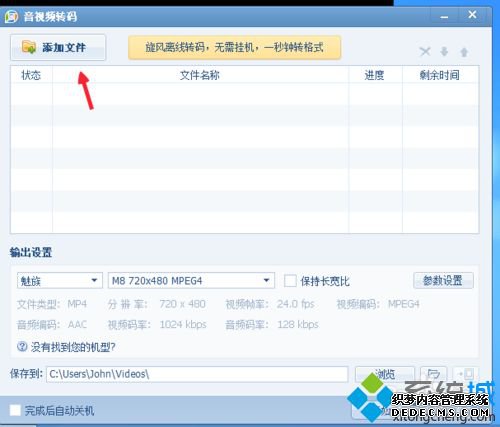Click the 没有找到您的机型? help link

[73, 347]
